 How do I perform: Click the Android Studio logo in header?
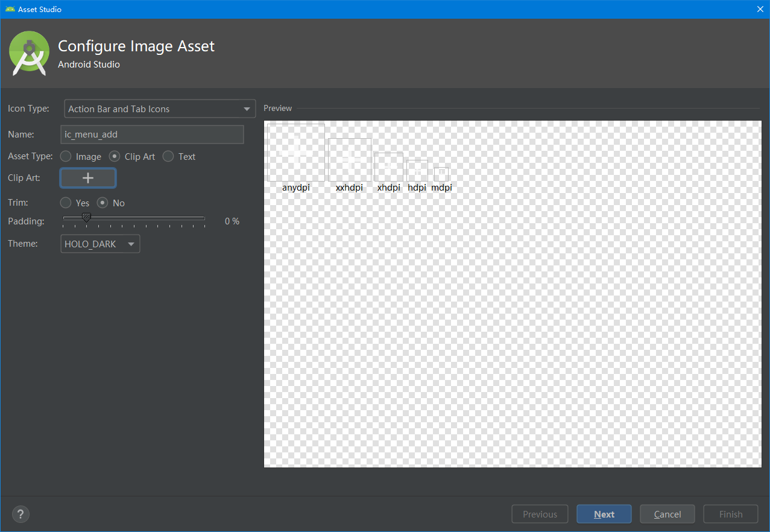(x=29, y=54)
